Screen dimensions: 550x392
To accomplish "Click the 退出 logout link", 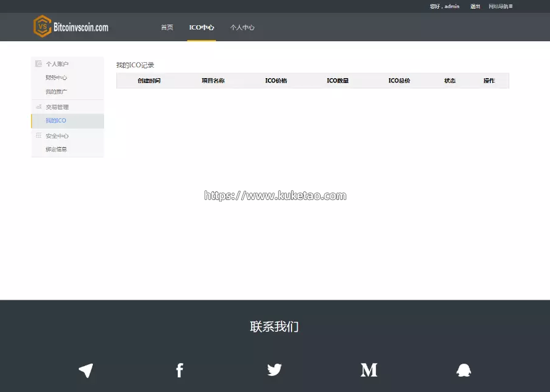I will (x=475, y=6).
